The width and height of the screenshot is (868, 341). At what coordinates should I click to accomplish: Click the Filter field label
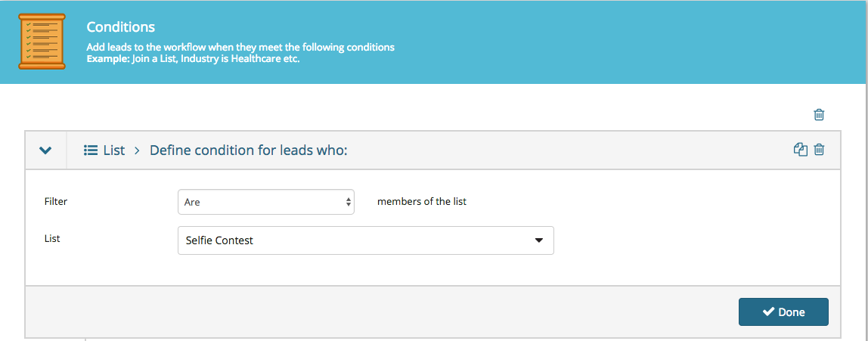pos(56,201)
